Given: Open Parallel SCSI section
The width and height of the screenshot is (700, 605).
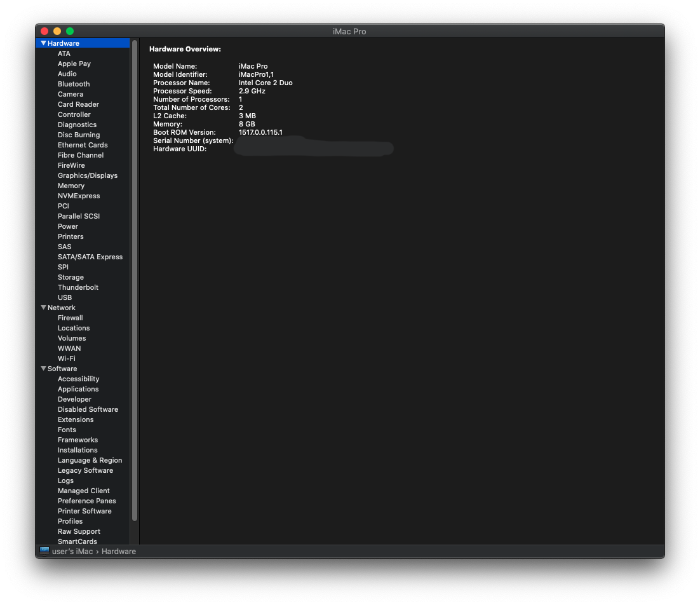Looking at the screenshot, I should click(x=79, y=216).
